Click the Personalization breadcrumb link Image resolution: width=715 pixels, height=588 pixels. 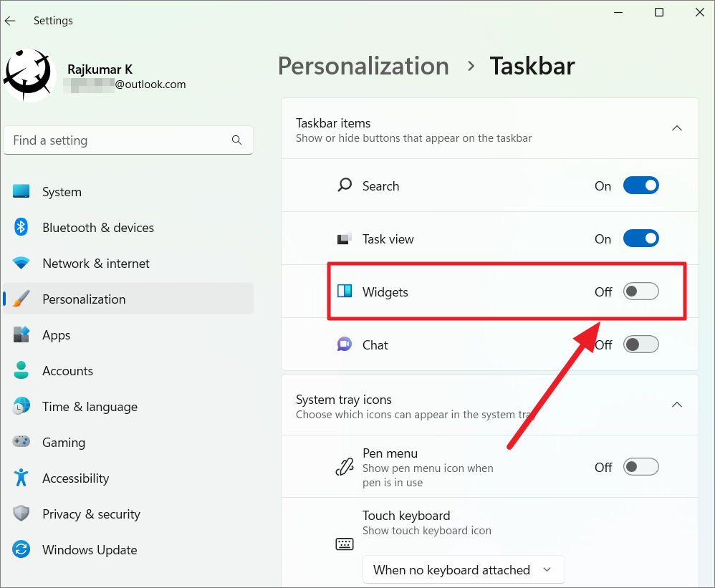tap(363, 66)
